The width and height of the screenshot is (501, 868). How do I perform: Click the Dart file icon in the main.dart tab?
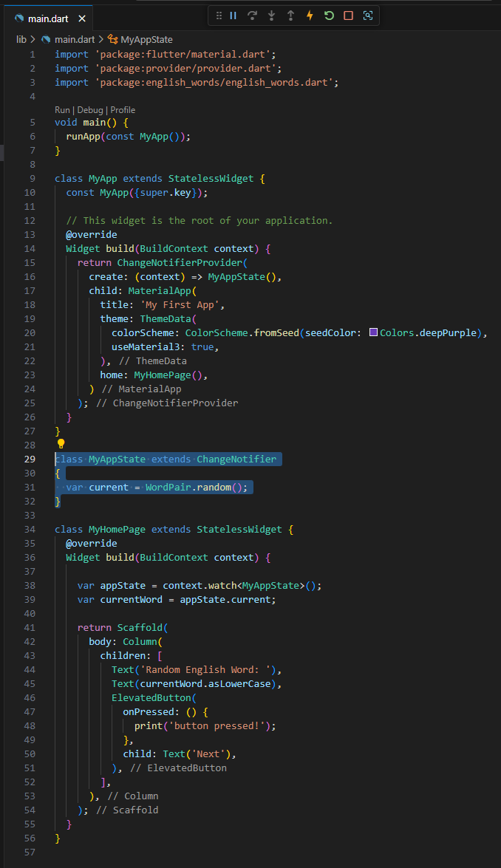(19, 18)
